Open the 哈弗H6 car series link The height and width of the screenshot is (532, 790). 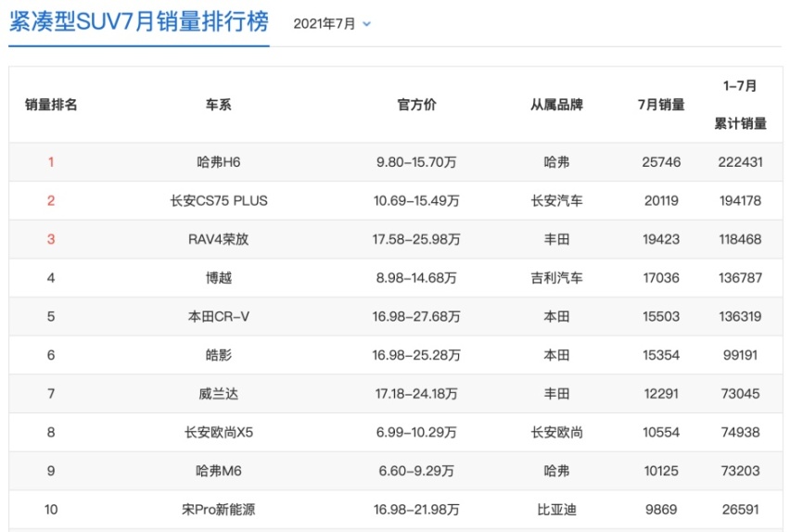(218, 162)
